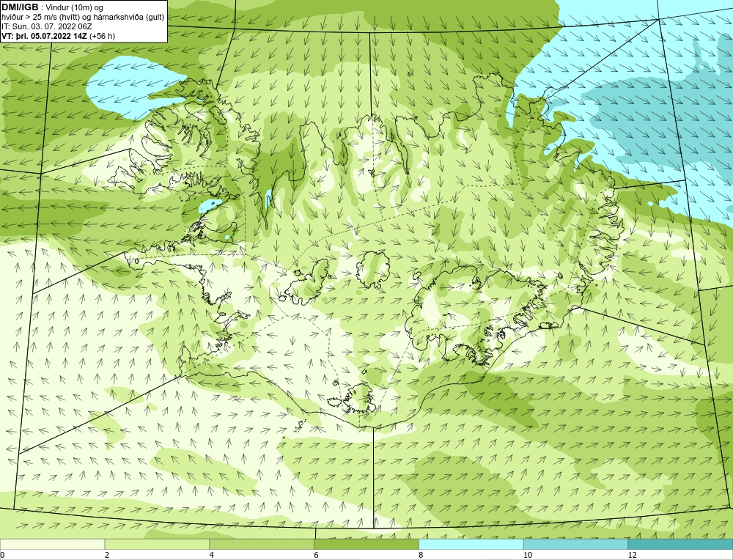
Task: Click the 4–6 m/s green legend swatch
Action: pyautogui.click(x=262, y=544)
